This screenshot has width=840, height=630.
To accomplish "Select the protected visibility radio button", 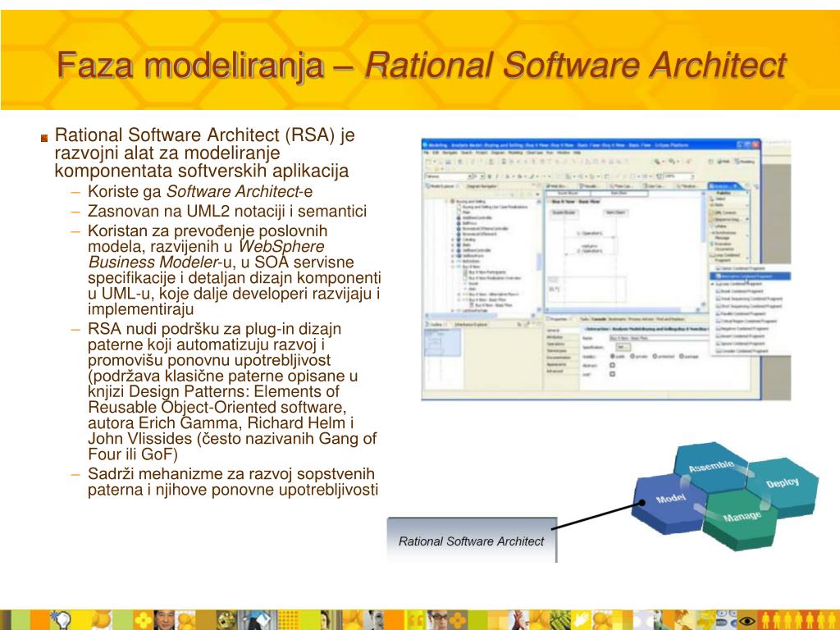I will tap(655, 356).
